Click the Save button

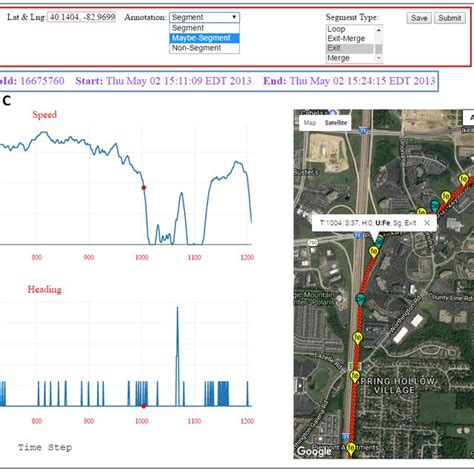click(x=419, y=18)
